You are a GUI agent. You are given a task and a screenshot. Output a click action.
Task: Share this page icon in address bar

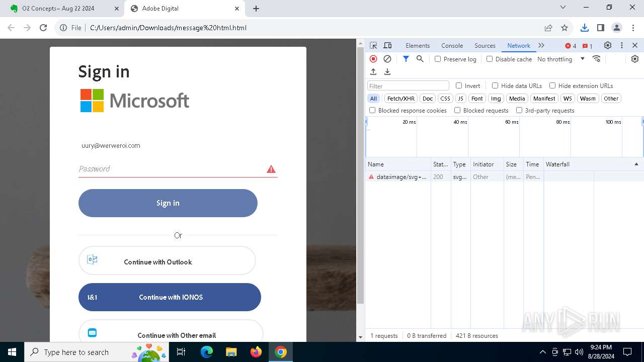(548, 28)
